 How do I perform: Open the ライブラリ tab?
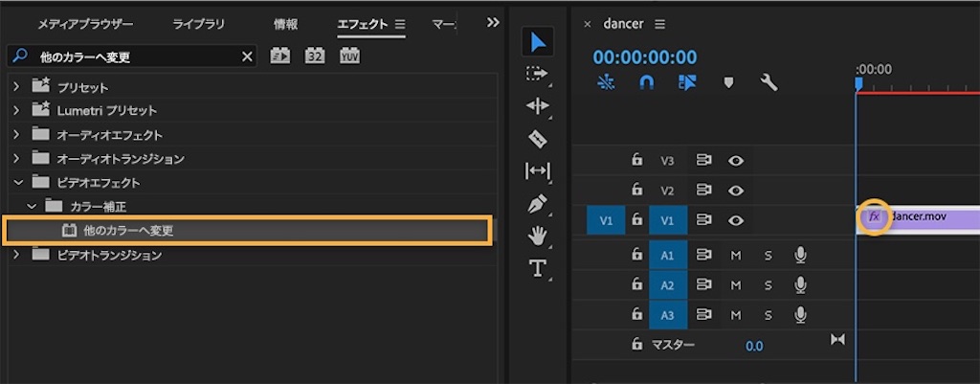[x=199, y=24]
